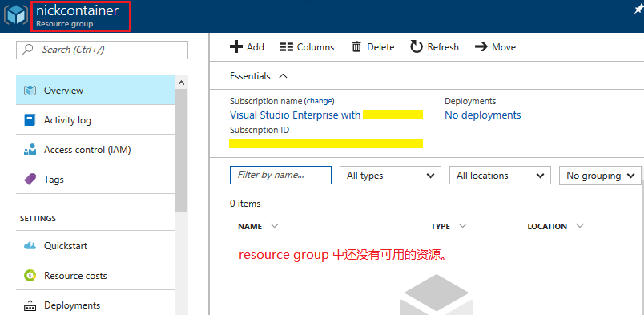This screenshot has width=644, height=315.
Task: Click the sidebar scrollbar thumb
Action: (x=181, y=151)
